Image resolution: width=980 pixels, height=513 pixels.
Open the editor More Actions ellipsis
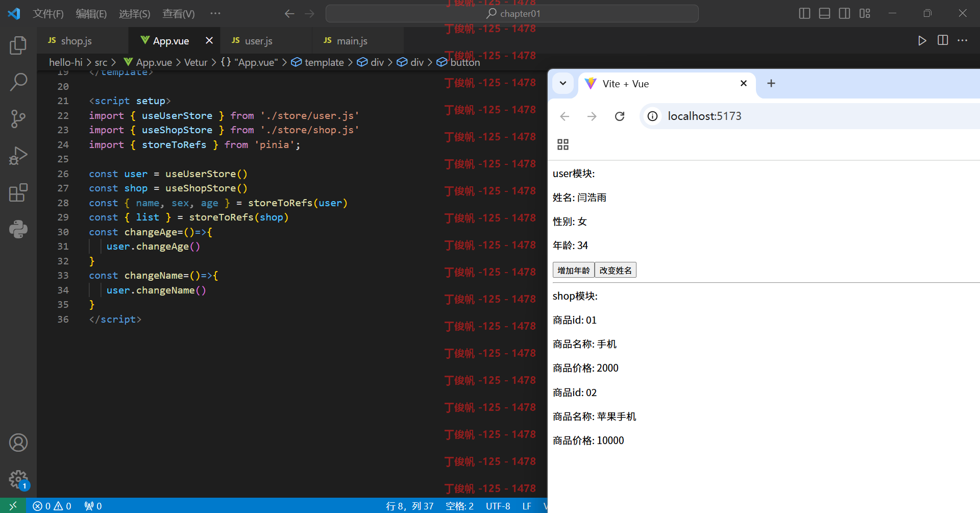[963, 40]
